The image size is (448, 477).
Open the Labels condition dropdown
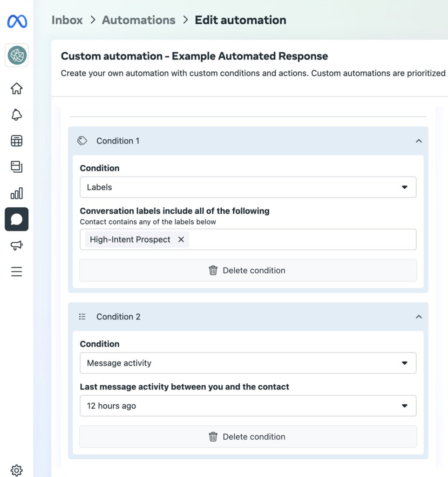tap(248, 187)
